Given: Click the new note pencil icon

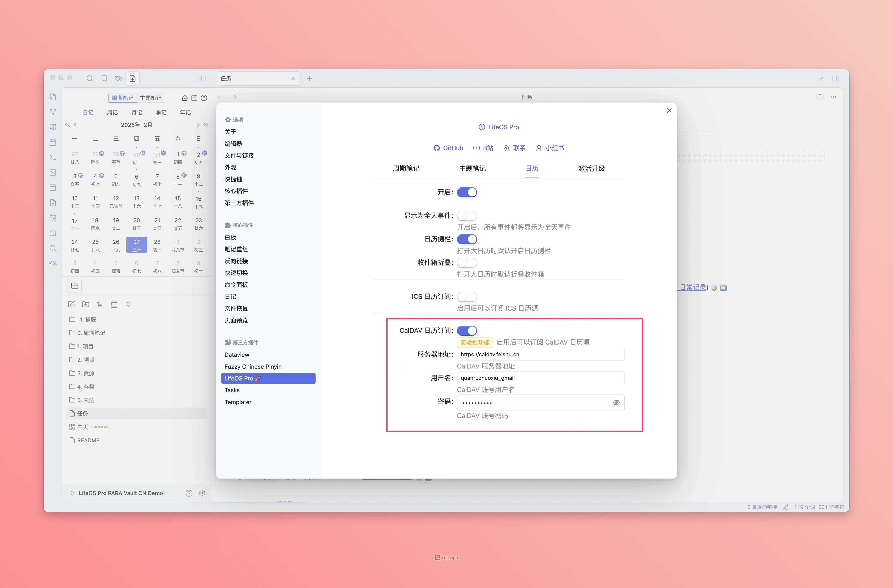Looking at the screenshot, I should 71,304.
